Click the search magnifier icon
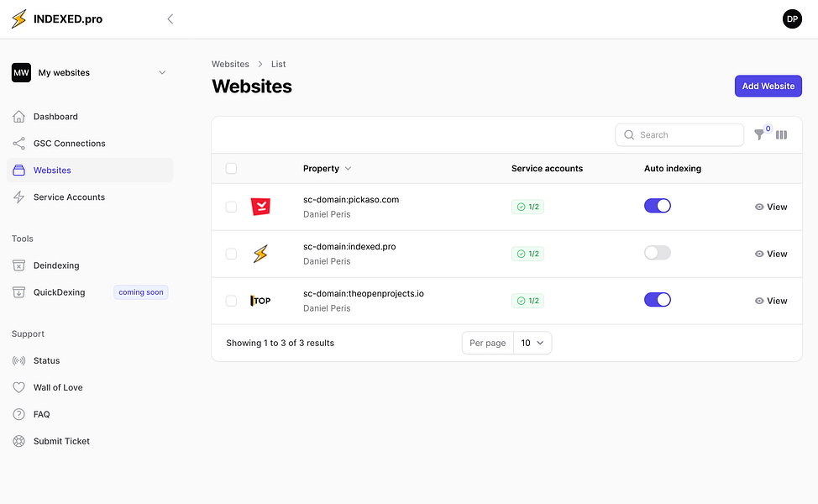The width and height of the screenshot is (818, 504). coord(629,135)
